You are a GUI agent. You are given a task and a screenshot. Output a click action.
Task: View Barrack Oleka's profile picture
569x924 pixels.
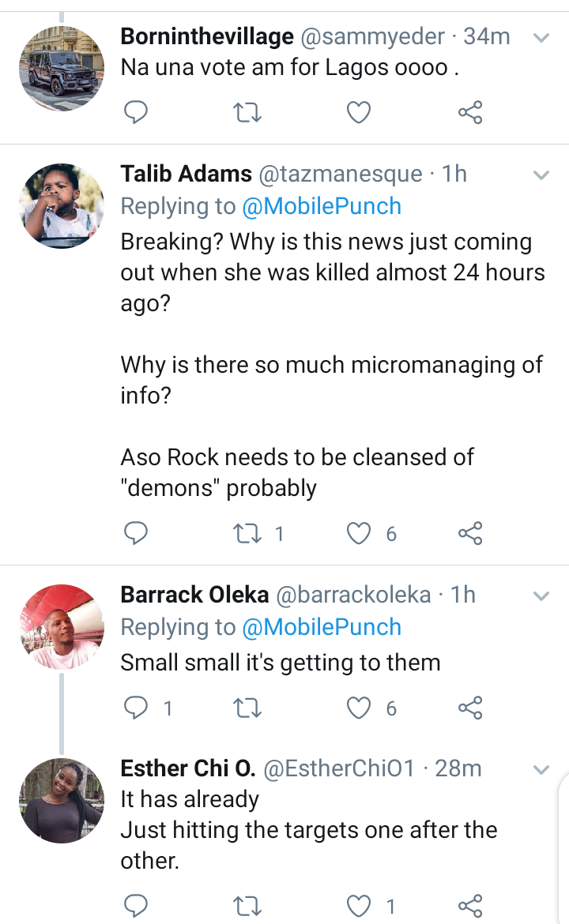[x=62, y=627]
